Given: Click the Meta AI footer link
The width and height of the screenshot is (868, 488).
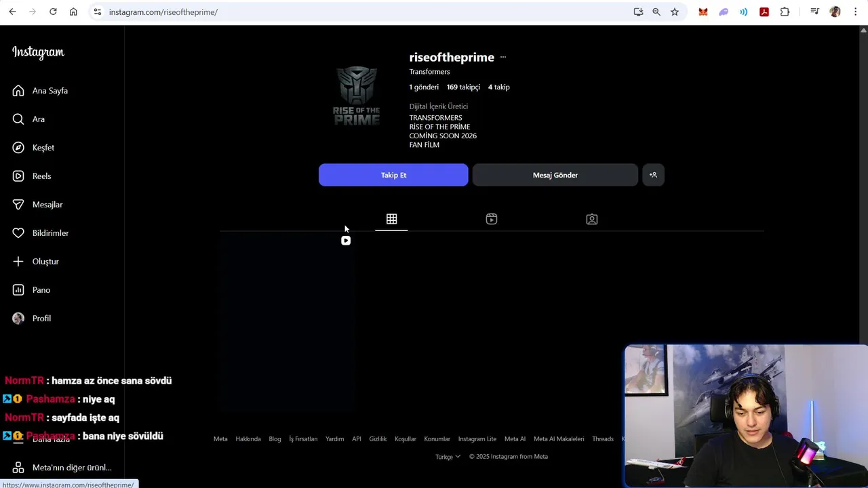Looking at the screenshot, I should click(x=515, y=439).
